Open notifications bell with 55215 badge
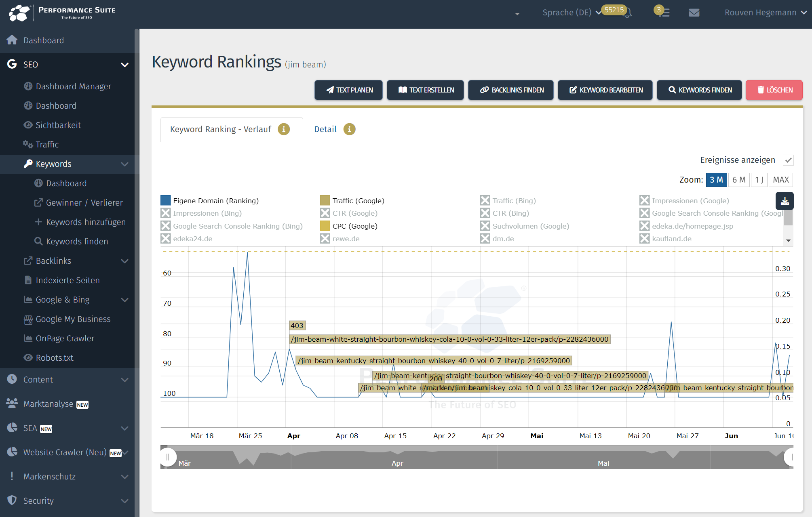 [x=627, y=13]
